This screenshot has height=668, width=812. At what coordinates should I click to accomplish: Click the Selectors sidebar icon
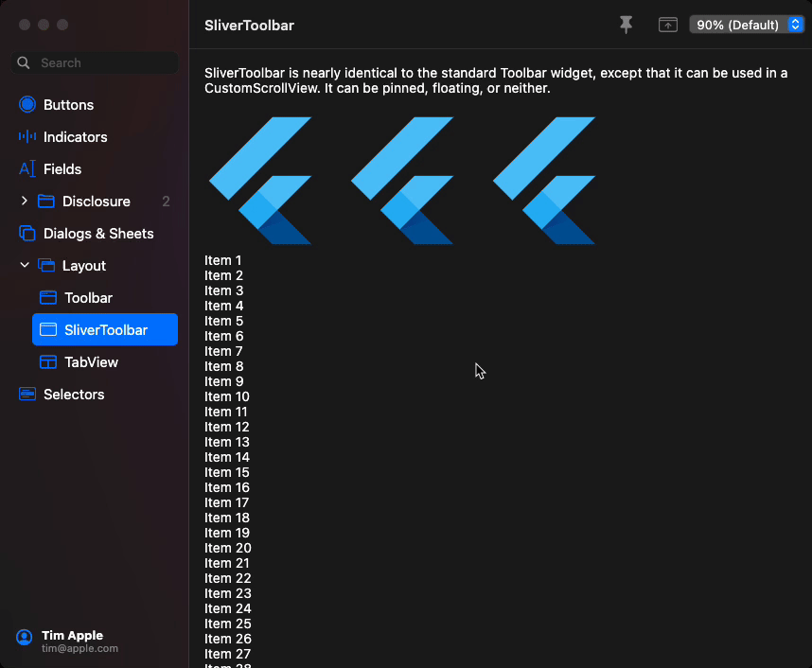pyautogui.click(x=26, y=394)
